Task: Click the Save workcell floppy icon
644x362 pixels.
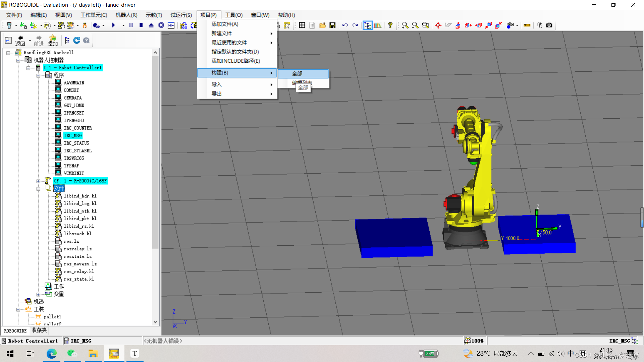Action: [332, 25]
